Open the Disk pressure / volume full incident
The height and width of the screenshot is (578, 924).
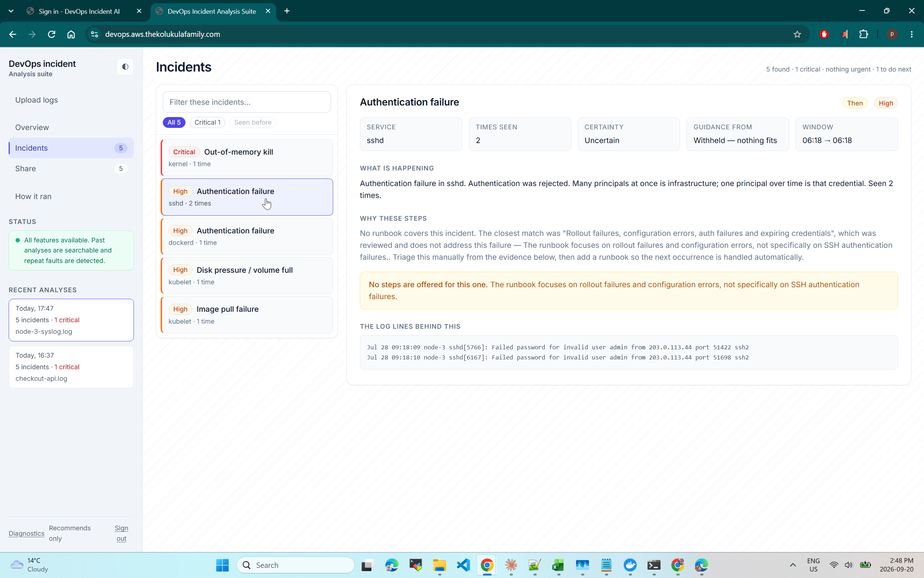[x=247, y=276]
